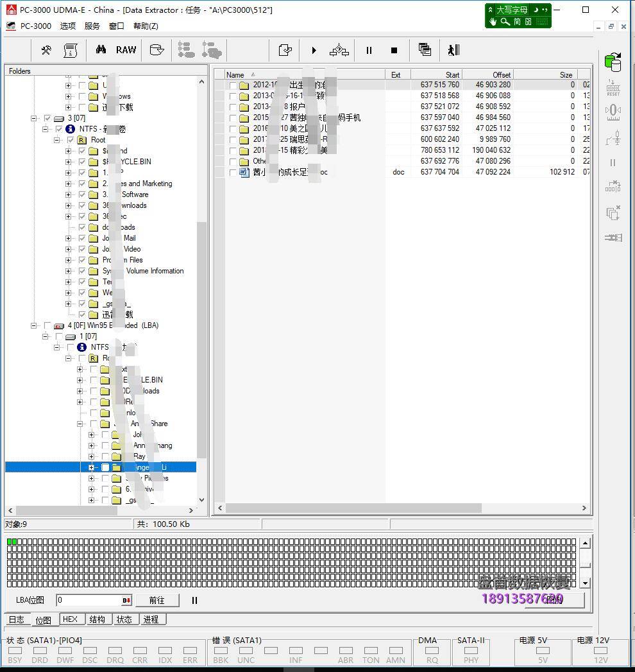The width and height of the screenshot is (635, 672).
Task: Open the hammer and wrench settings tool
Action: pyautogui.click(x=46, y=50)
